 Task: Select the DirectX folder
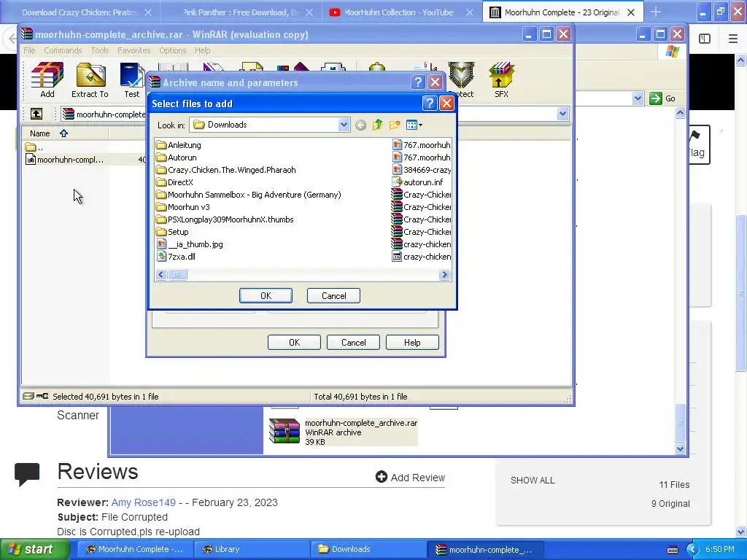point(174,182)
